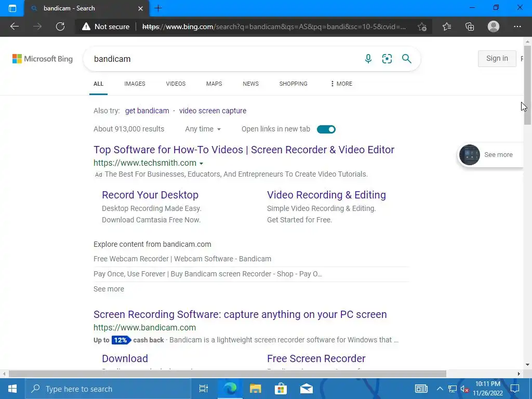Click Free Webcam Recorder Bandicam link
Image resolution: width=532 pixels, height=399 pixels.
(182, 259)
